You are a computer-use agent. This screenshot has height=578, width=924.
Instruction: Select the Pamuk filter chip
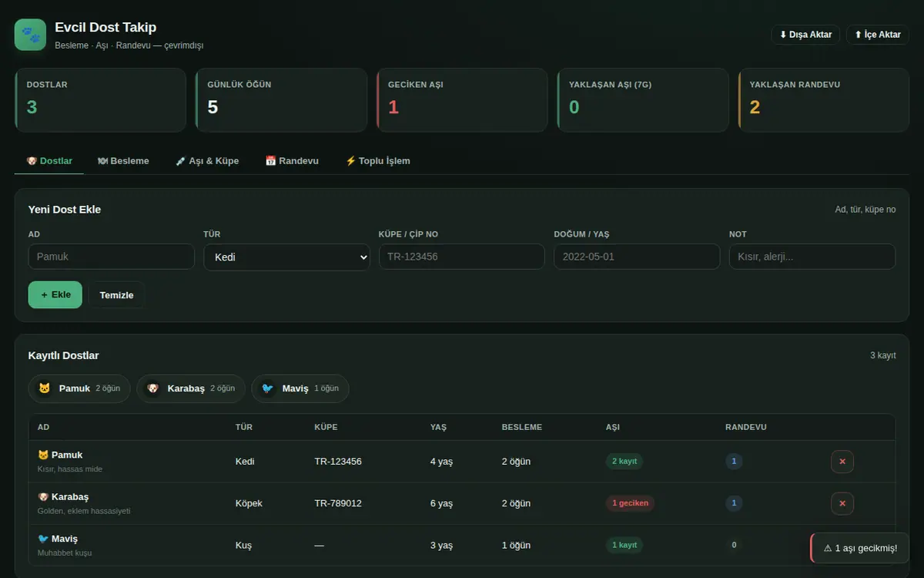80,388
